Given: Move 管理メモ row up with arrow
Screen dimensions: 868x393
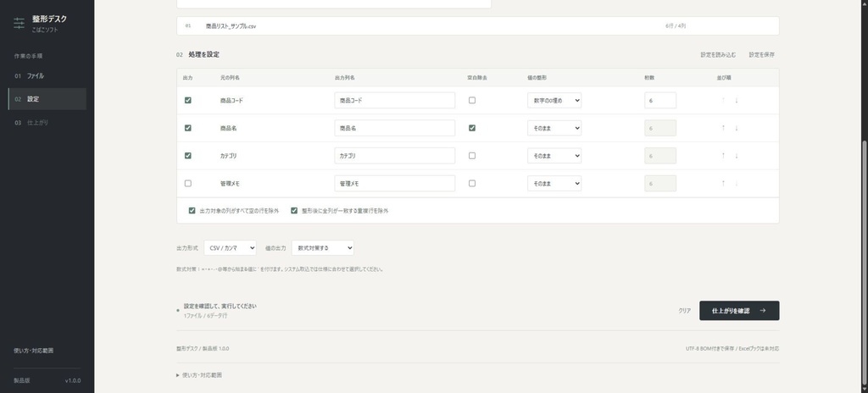Looking at the screenshot, I should coord(723,183).
